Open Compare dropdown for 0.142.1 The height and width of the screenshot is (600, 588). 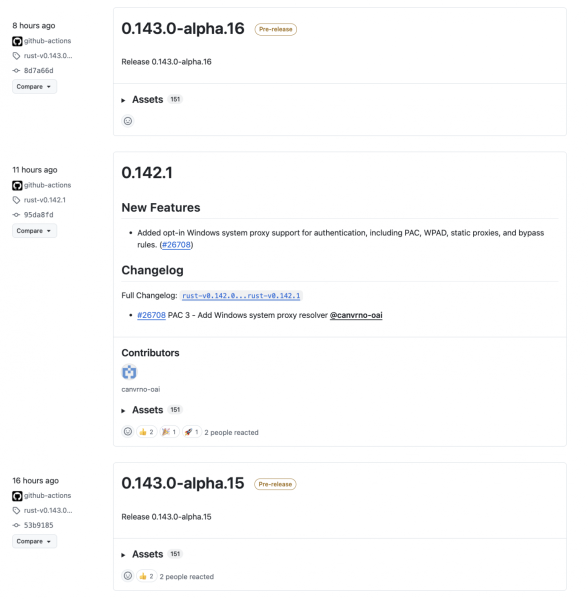tap(34, 231)
